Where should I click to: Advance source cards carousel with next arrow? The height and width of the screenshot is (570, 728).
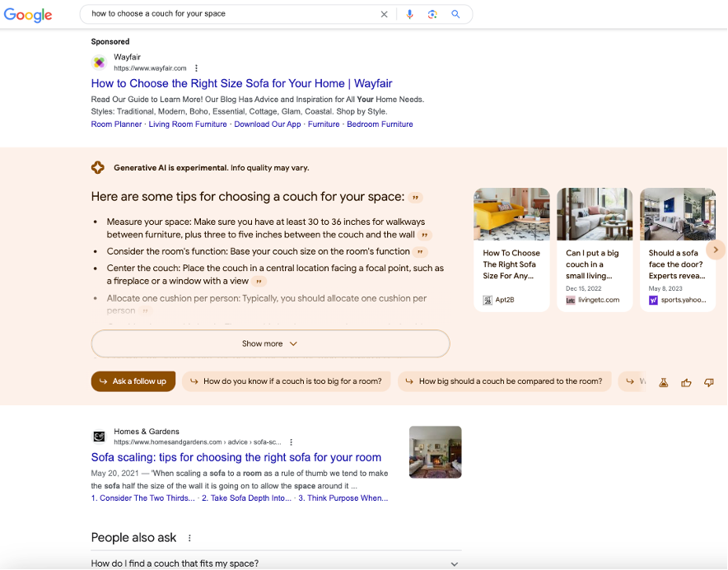(x=716, y=250)
